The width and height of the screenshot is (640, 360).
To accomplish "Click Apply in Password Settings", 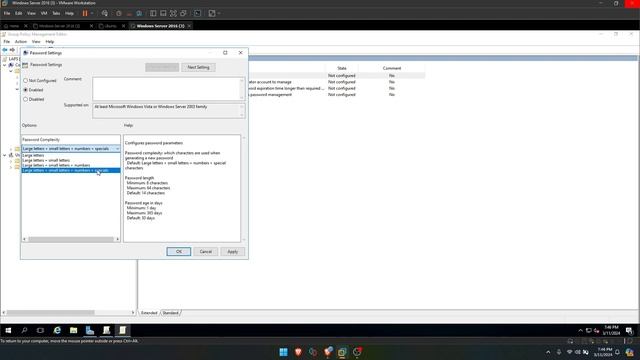I will coord(232,251).
